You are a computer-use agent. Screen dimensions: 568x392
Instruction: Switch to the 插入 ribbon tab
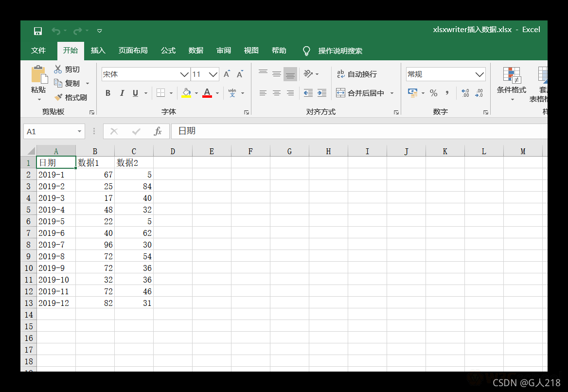[98, 51]
